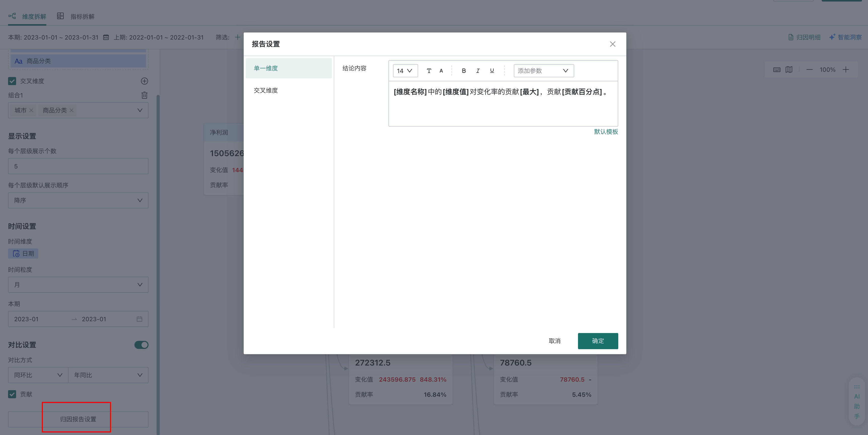Open 智能洞察 in the top bar

(845, 37)
